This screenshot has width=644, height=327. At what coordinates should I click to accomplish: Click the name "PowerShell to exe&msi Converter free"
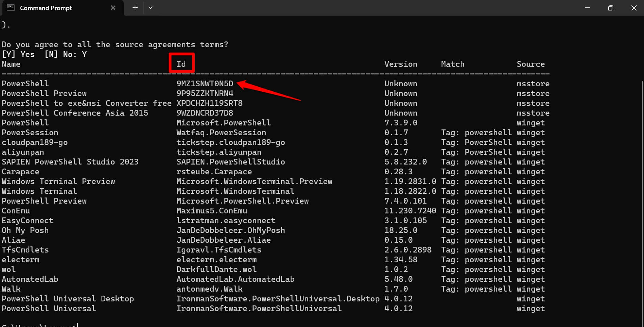pos(87,103)
